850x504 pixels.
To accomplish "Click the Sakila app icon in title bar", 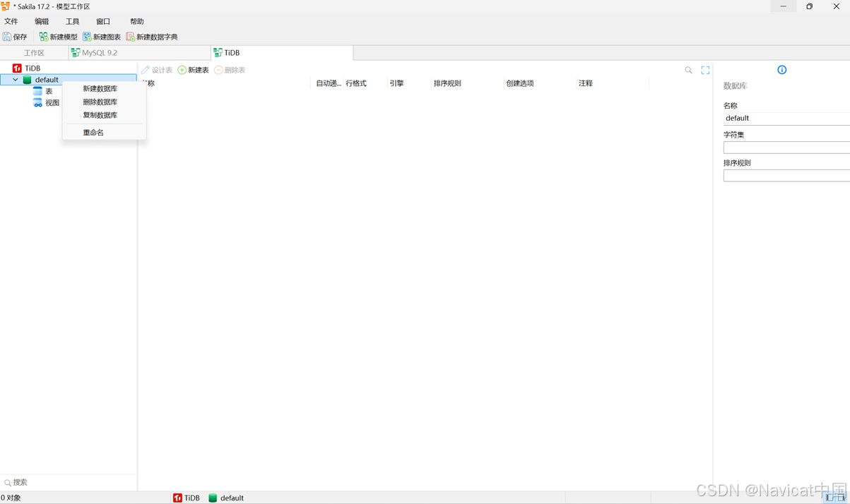I will [x=5, y=6].
